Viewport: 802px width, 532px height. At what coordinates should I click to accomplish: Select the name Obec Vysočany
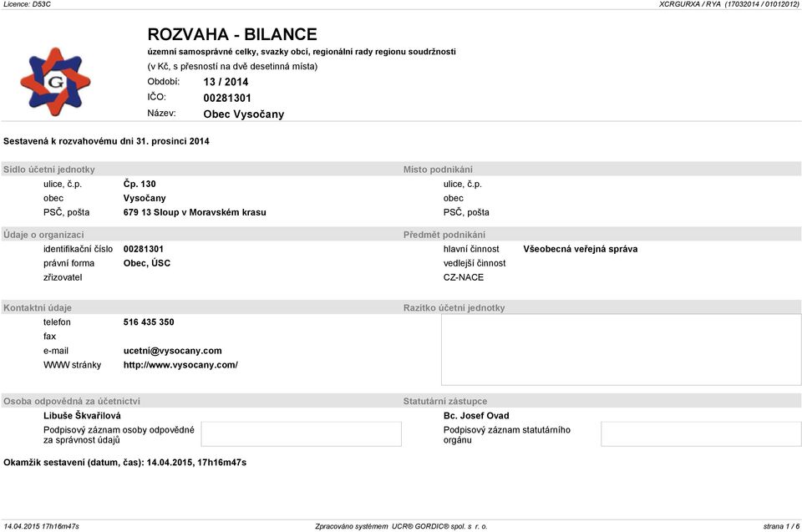point(243,114)
